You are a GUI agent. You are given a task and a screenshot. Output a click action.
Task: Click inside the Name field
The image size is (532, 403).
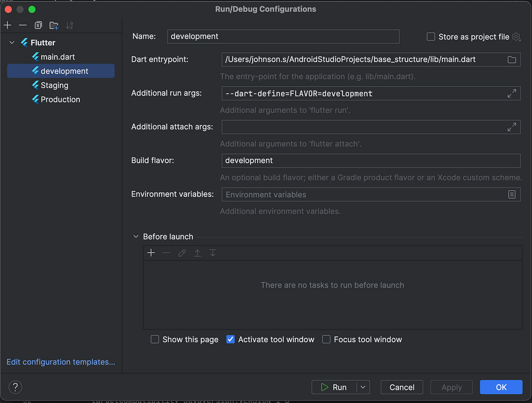click(x=283, y=36)
